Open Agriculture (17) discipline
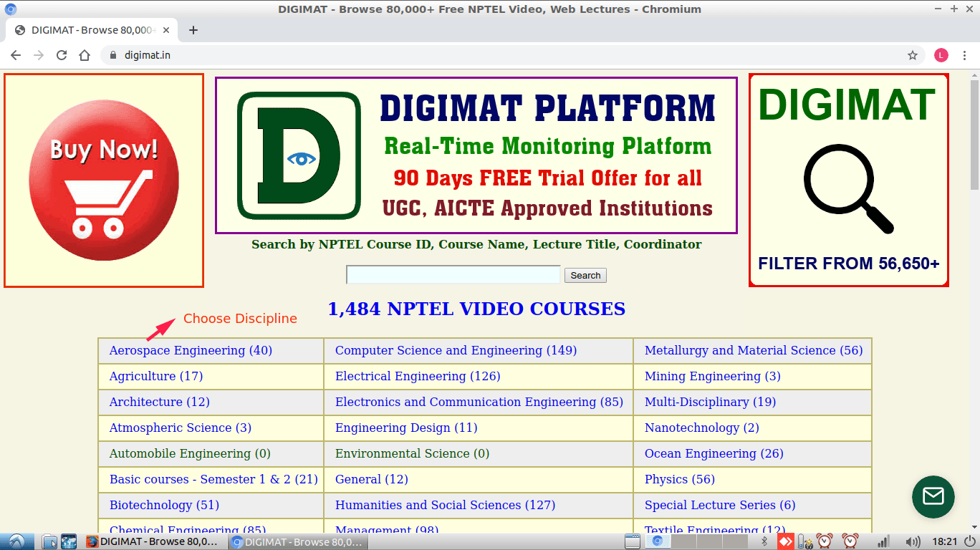The height and width of the screenshot is (550, 980). (156, 376)
